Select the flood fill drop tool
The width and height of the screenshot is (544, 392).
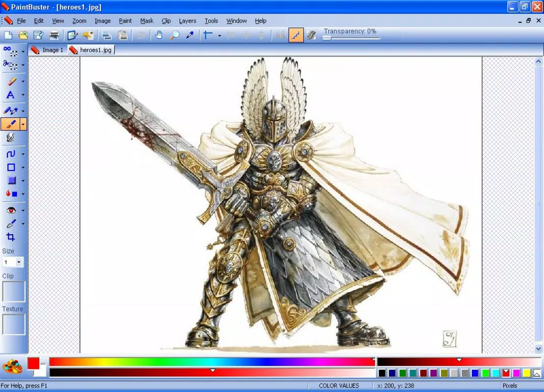(11, 194)
